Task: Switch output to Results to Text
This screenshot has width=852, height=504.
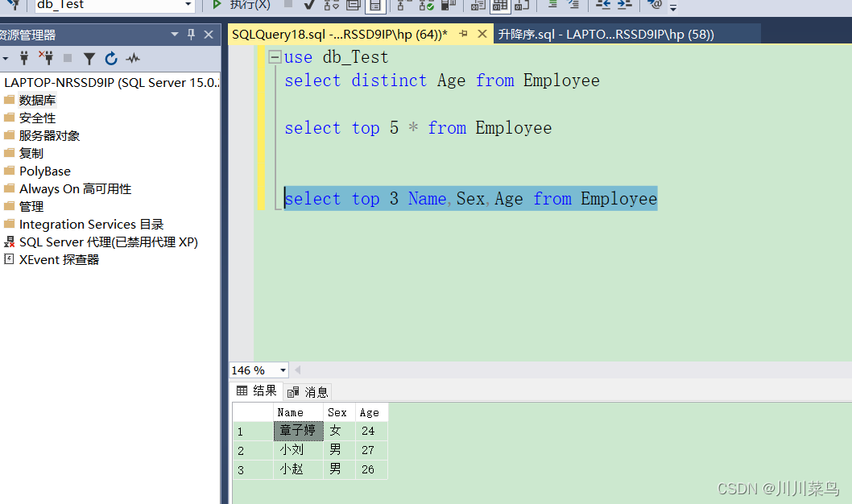Action: pos(478,5)
